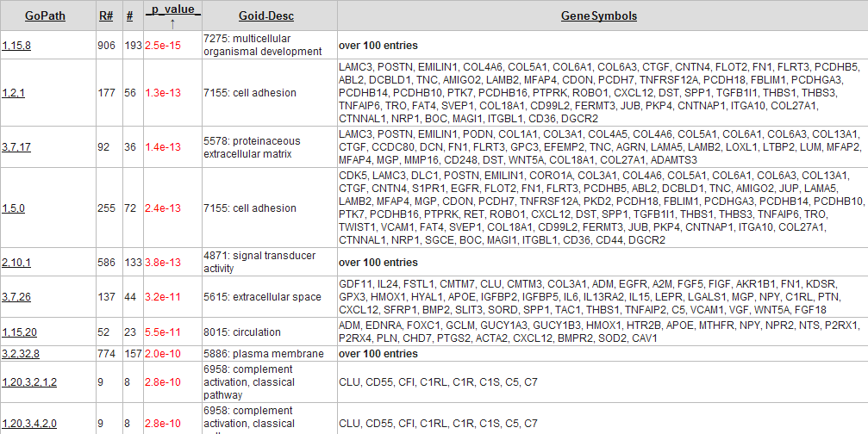Select p-value 2.0e-10
This screenshot has width=868, height=434.
pyautogui.click(x=162, y=354)
